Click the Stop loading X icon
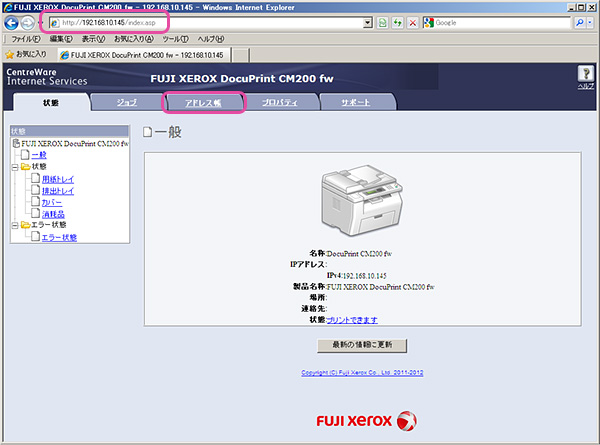600x445 pixels. point(411,22)
